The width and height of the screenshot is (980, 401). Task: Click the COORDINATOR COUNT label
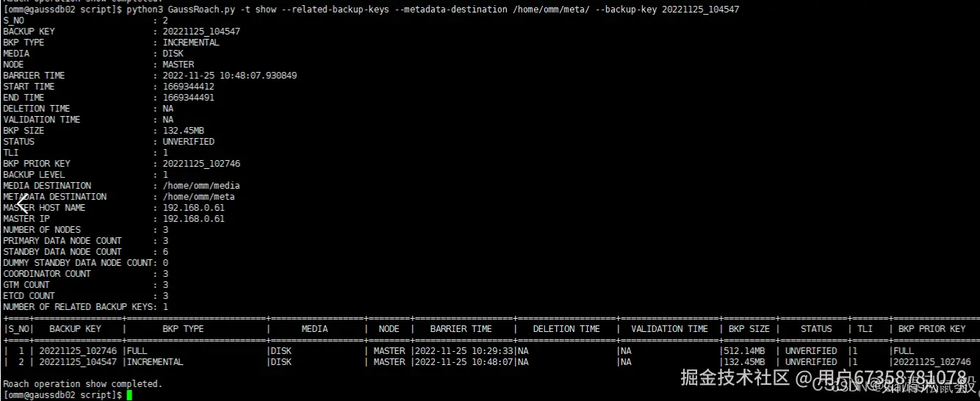[47, 274]
